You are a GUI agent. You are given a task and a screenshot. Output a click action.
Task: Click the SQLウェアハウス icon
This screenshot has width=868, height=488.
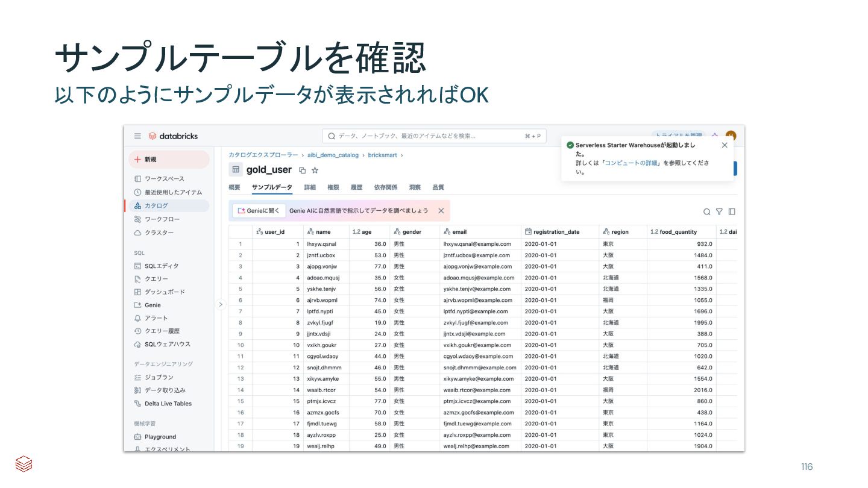coord(137,344)
